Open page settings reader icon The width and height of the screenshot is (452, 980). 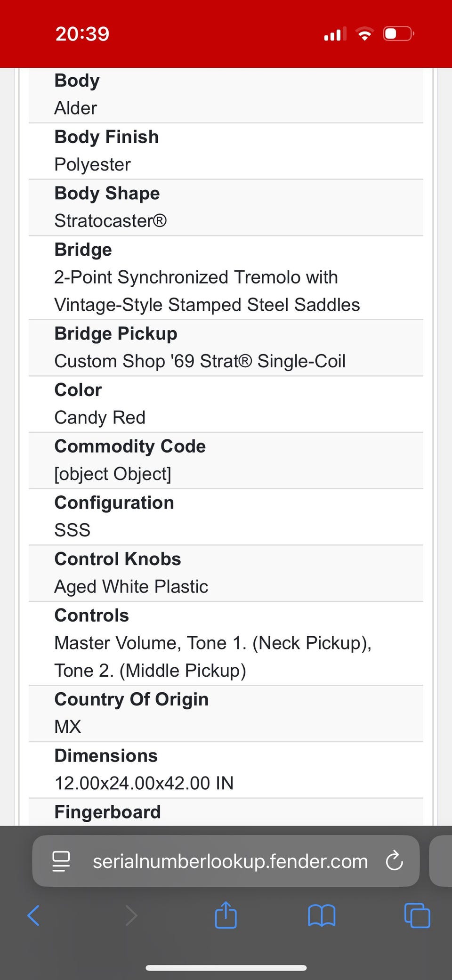[61, 861]
